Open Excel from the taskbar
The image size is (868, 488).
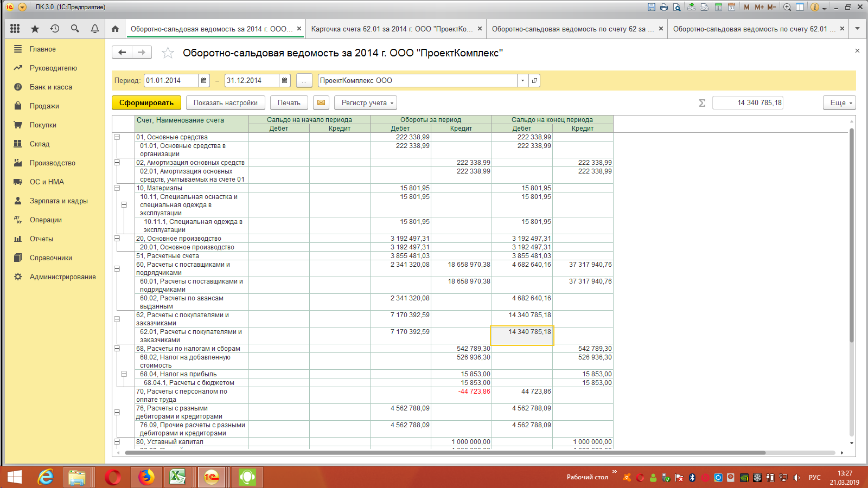point(178,477)
